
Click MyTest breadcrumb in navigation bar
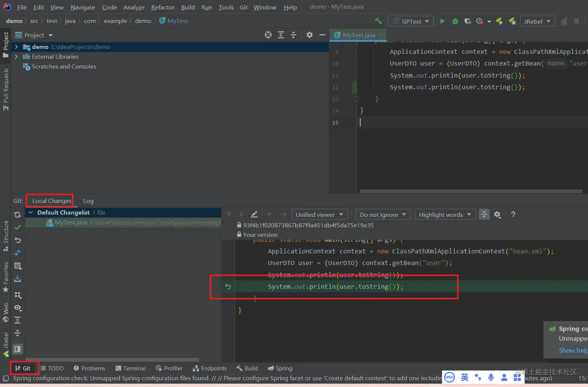point(173,21)
